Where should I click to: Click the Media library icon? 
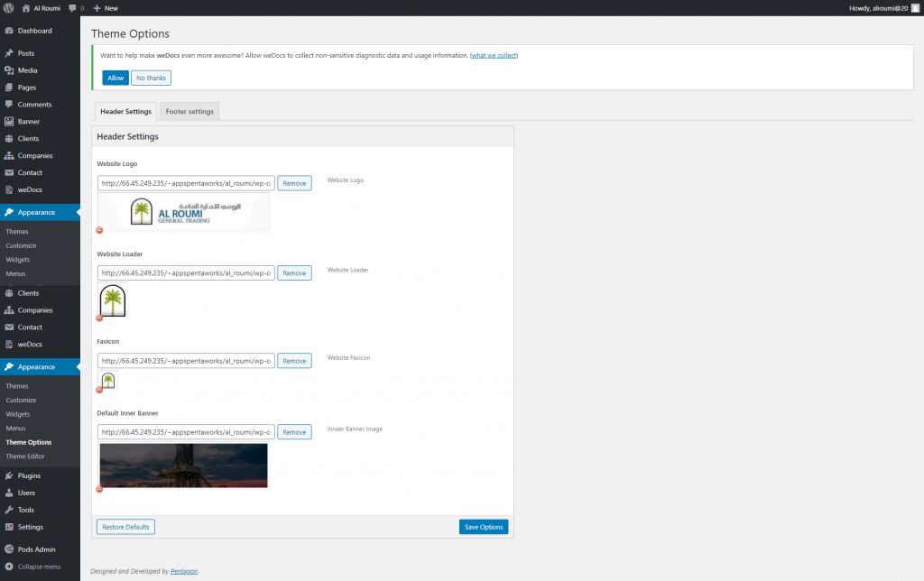(9, 70)
